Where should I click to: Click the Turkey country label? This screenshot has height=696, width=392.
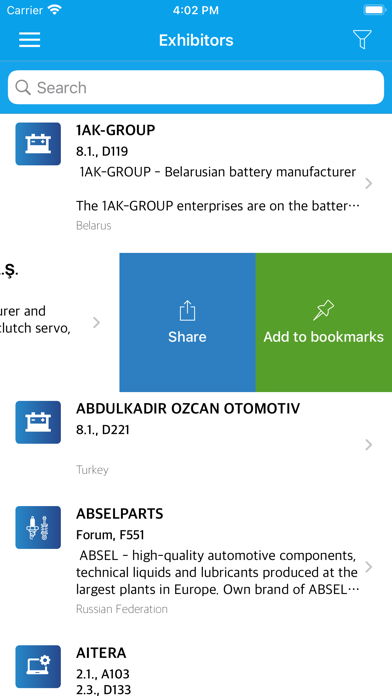pyautogui.click(x=92, y=470)
